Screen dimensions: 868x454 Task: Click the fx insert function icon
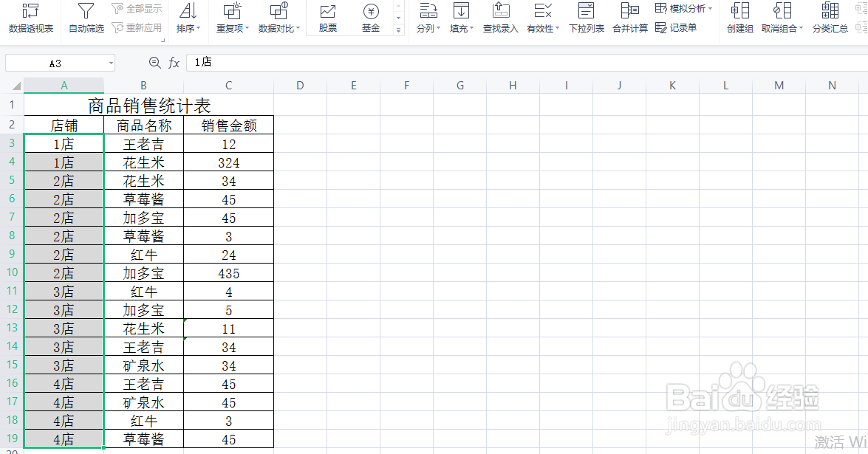174,63
